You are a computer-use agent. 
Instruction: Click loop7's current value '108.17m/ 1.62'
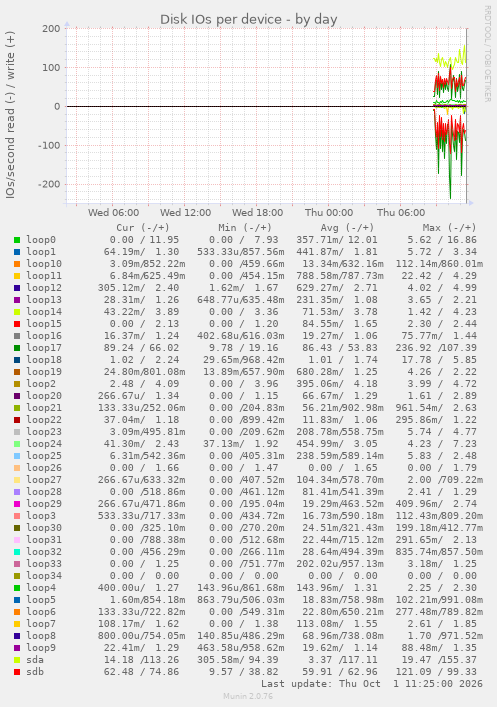click(x=138, y=624)
